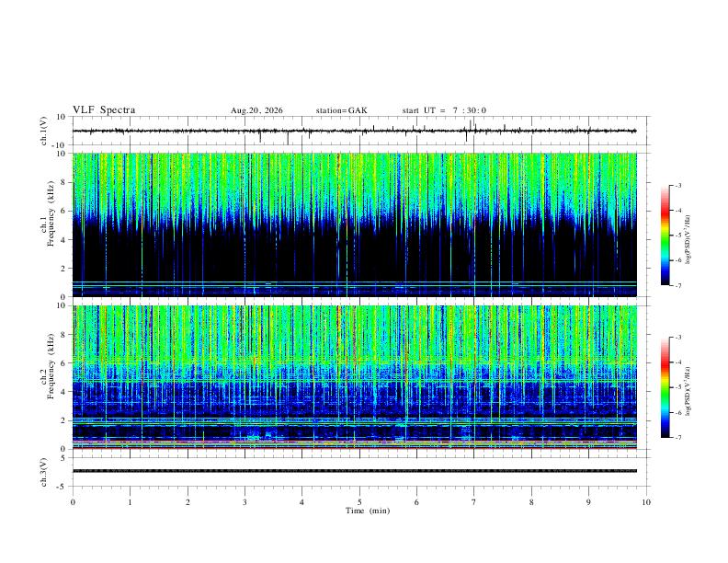This screenshot has height=563, width=728.
Task: Click the ch.1(V) axis label
Action: pyautogui.click(x=44, y=131)
